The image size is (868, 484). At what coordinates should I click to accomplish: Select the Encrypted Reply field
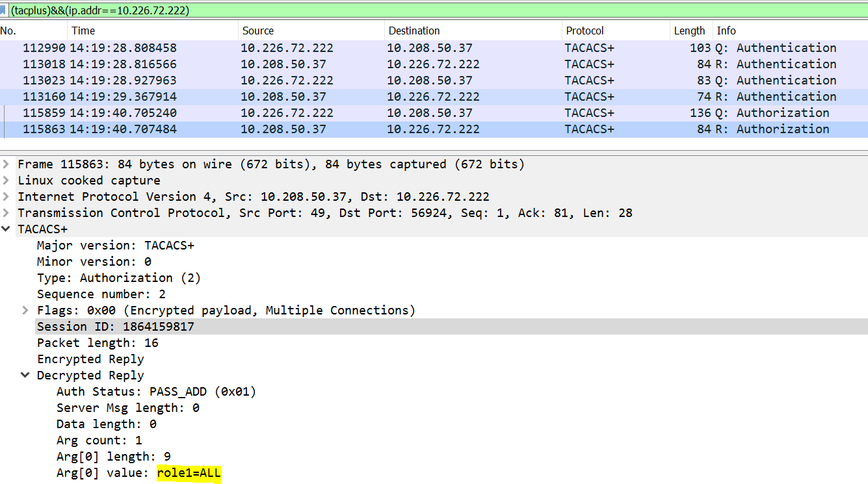(90, 359)
